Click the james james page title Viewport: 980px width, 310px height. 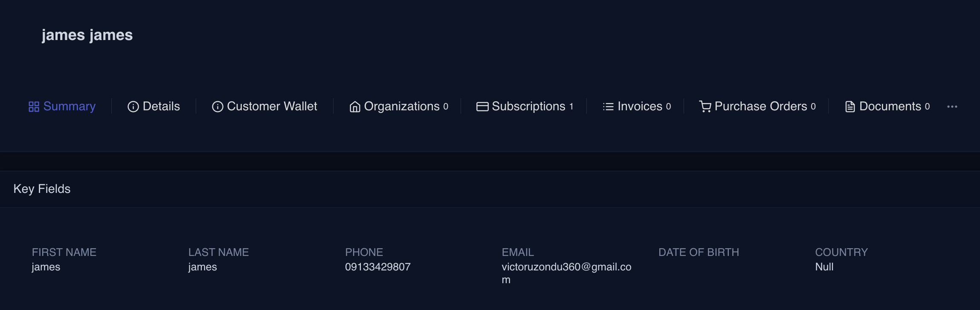tap(87, 35)
